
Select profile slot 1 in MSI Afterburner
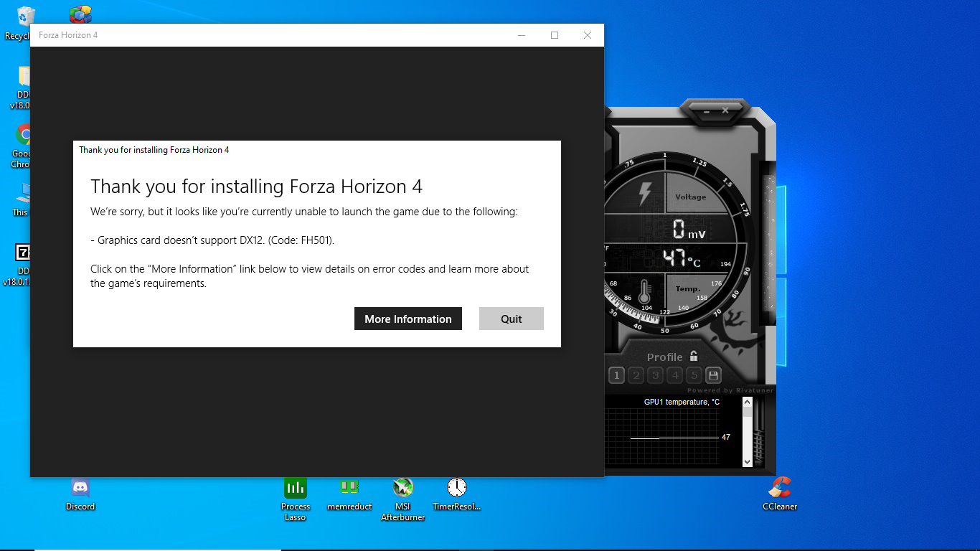point(616,375)
